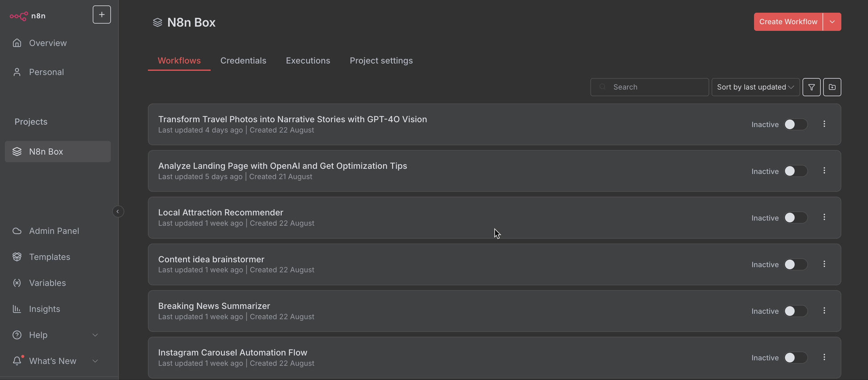868x380 pixels.
Task: Open Insights from the sidebar
Action: coord(44,309)
